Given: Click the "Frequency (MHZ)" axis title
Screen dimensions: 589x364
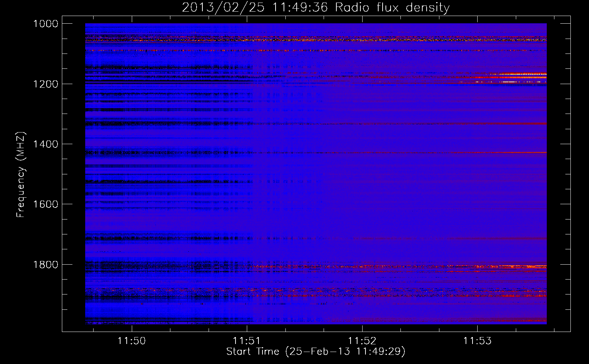Looking at the screenshot, I should (x=21, y=175).
